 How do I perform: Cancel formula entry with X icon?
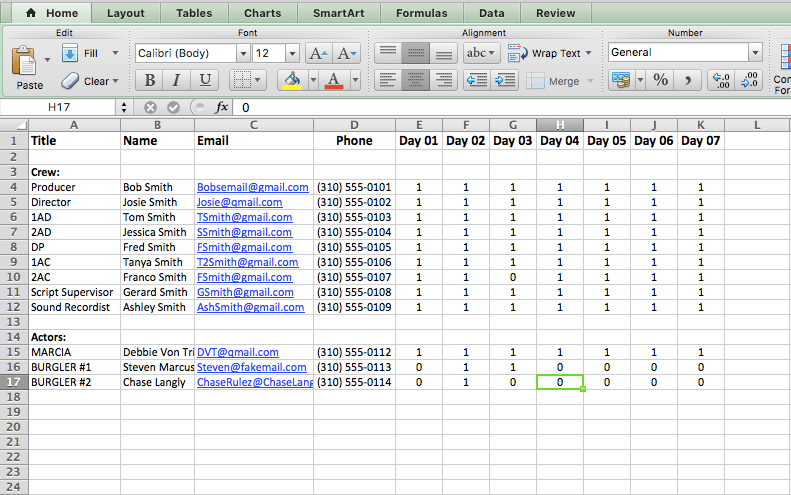(x=150, y=107)
